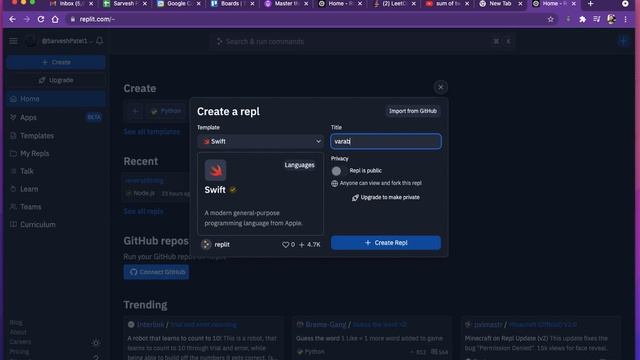
Task: Click the fork count plus icon
Action: [302, 244]
